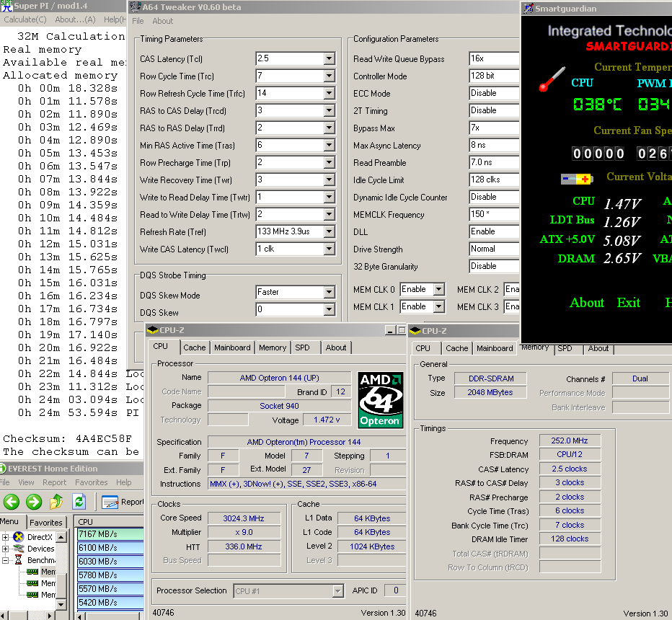This screenshot has width=672, height=620.
Task: Open the MEM CLK 0 dropdown
Action: pos(438,290)
